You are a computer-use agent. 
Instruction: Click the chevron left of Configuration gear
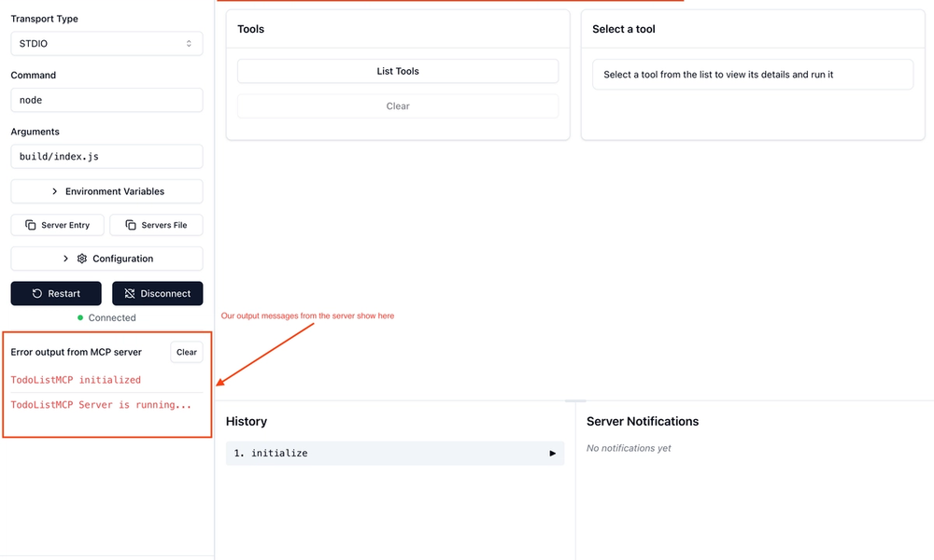65,259
